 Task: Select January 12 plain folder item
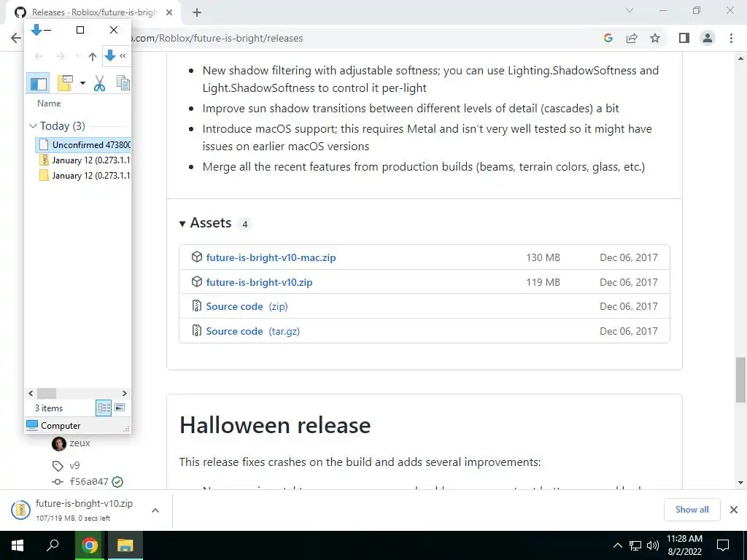[x=84, y=175]
